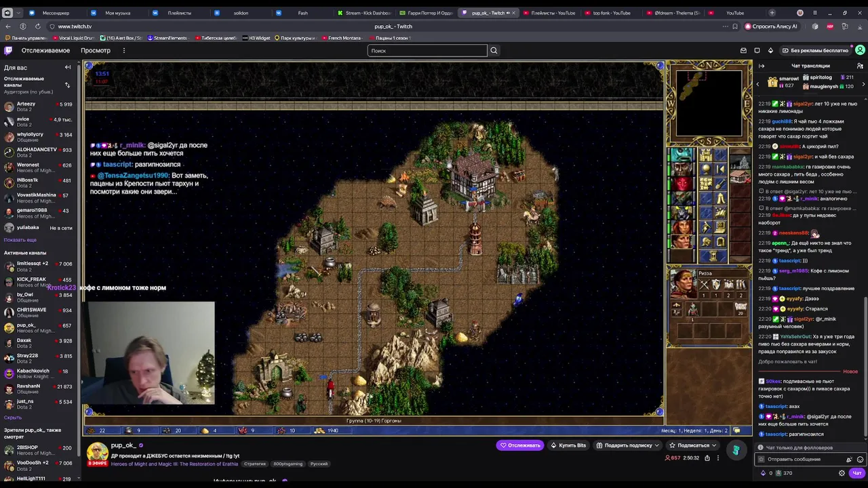
Task: Follow the channel with Отслеживать
Action: coord(520,445)
